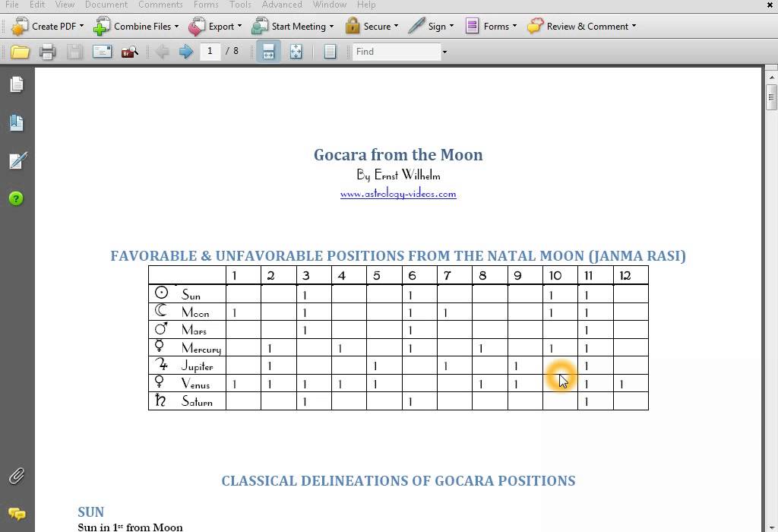The height and width of the screenshot is (532, 778).
Task: Click the Secure padlock icon
Action: (353, 26)
